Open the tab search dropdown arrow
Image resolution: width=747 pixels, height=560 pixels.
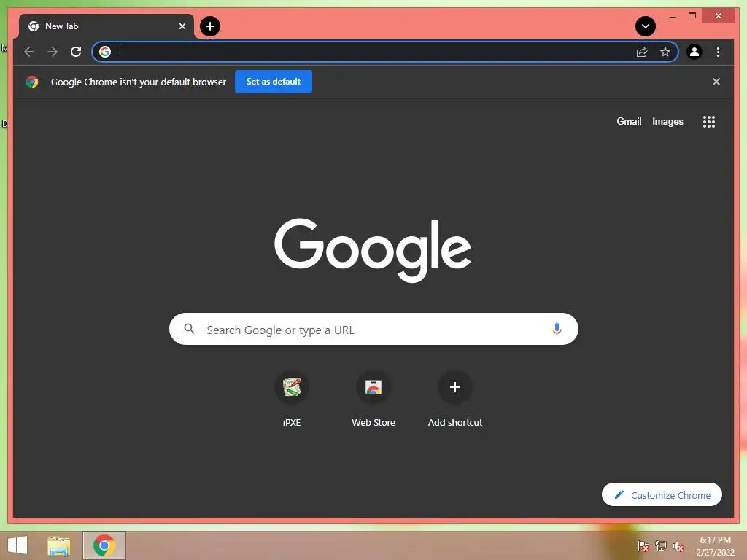coord(645,26)
